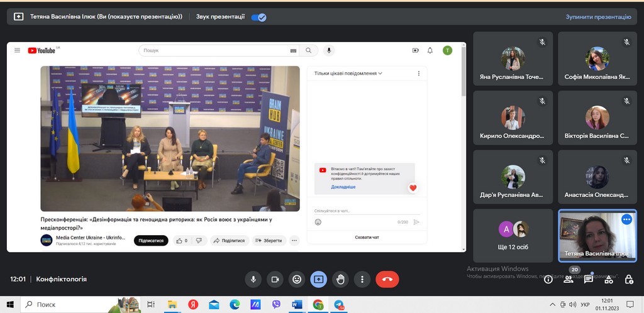The height and width of the screenshot is (313, 644).
Task: Click the red leave call button
Action: click(x=387, y=279)
